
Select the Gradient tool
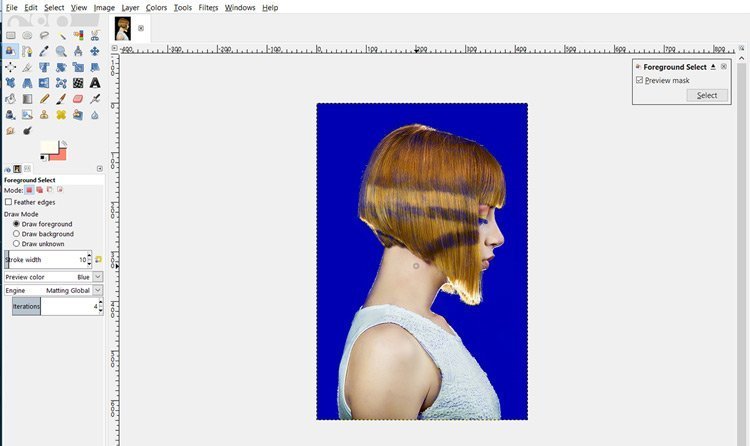tap(27, 99)
